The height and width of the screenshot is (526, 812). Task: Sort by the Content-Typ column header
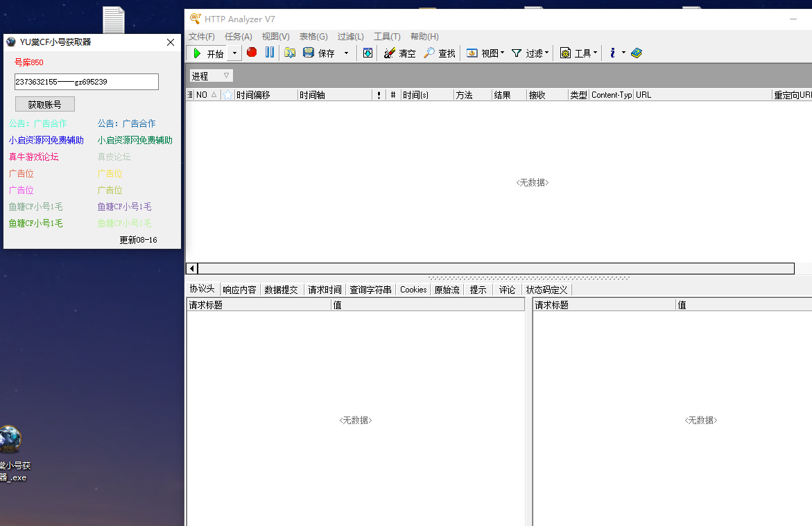pos(612,95)
